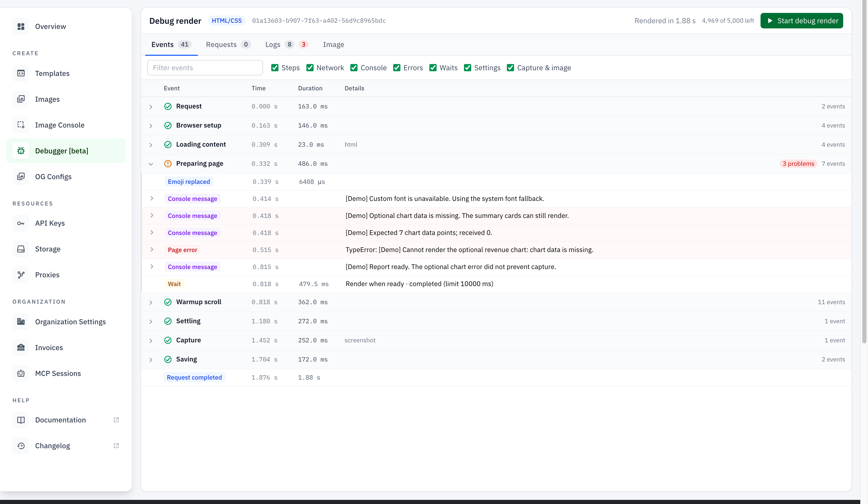
Task: Expand the Loading content step
Action: click(151, 145)
